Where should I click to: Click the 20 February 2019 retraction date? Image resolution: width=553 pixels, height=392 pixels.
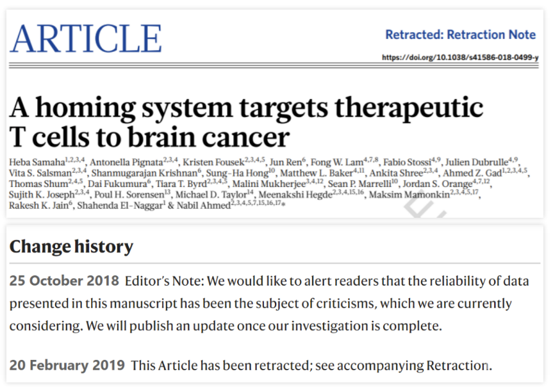(x=67, y=366)
